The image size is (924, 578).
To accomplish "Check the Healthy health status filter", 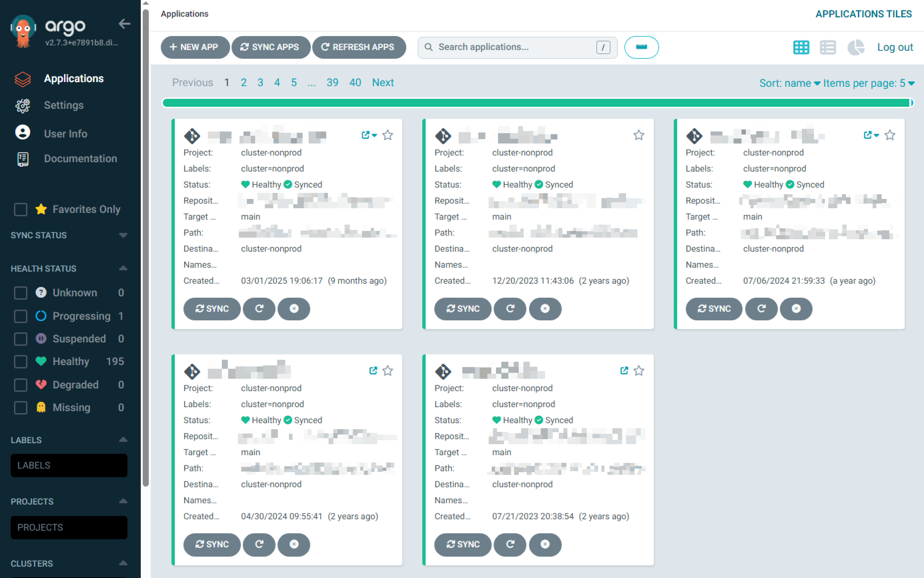I will [20, 361].
